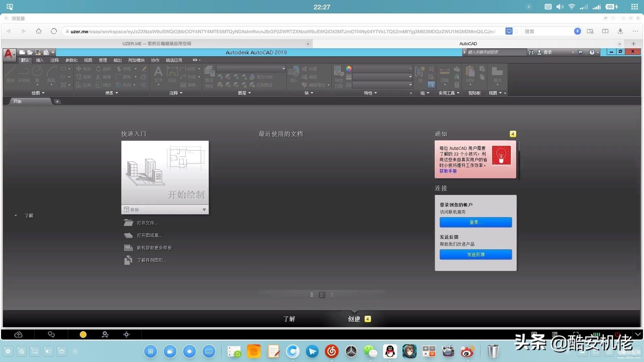Switch to the UZER.ME browser tab
The image size is (644, 362).
coord(157,44)
